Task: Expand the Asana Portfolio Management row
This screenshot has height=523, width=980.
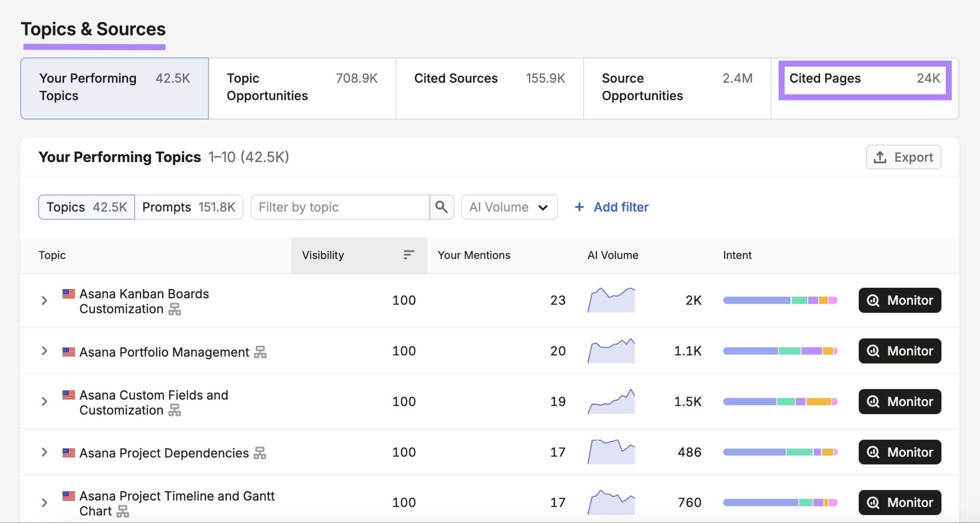Action: pyautogui.click(x=45, y=351)
